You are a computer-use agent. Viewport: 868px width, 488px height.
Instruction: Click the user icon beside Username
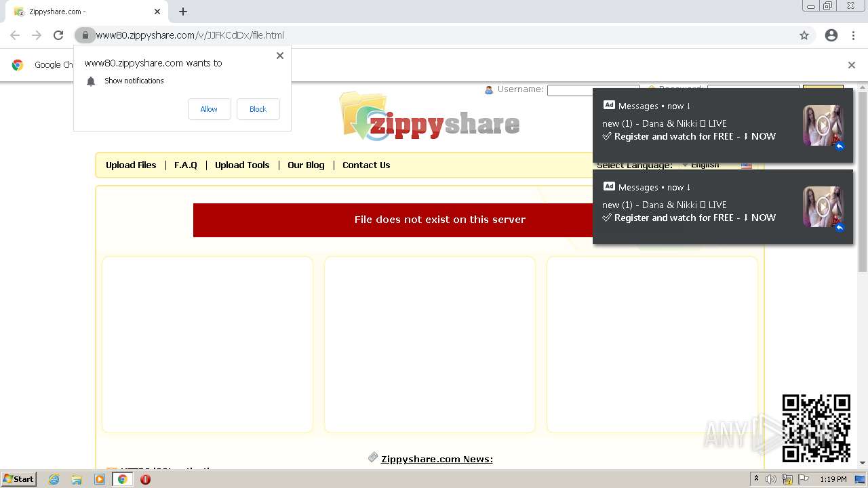pos(489,89)
